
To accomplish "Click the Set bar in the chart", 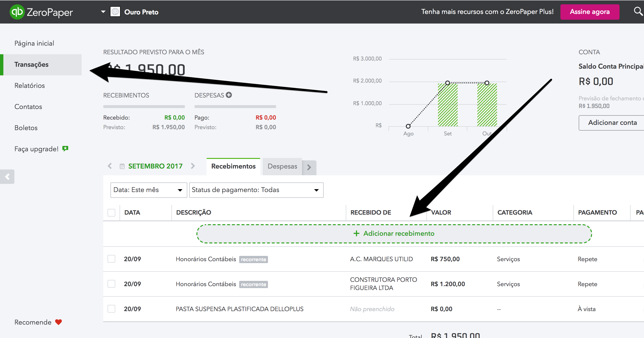I will point(448,105).
